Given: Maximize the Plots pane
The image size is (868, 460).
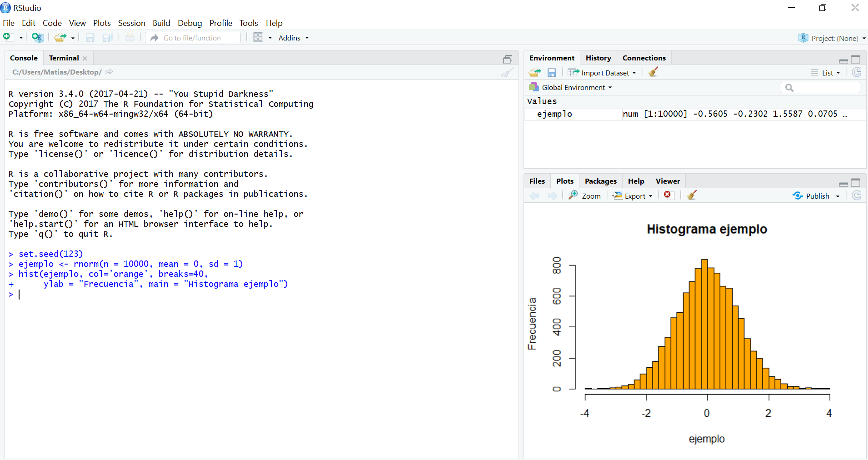Looking at the screenshot, I should (x=855, y=183).
